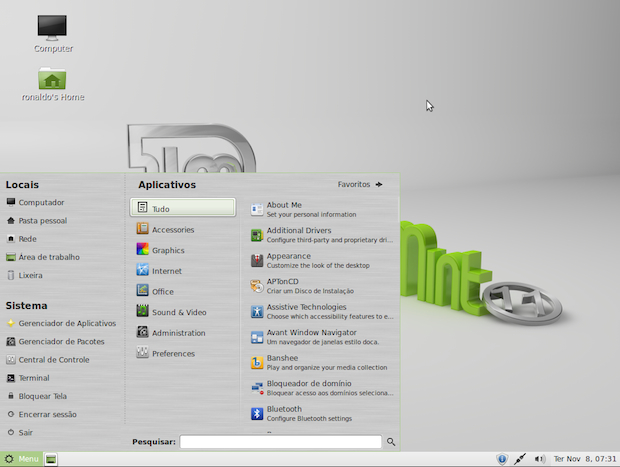This screenshot has width=620, height=467.
Task: Click the About Me application icon
Action: point(257,210)
